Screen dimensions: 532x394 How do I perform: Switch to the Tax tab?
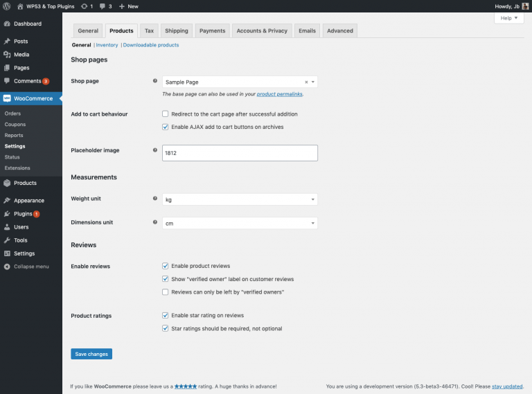150,31
